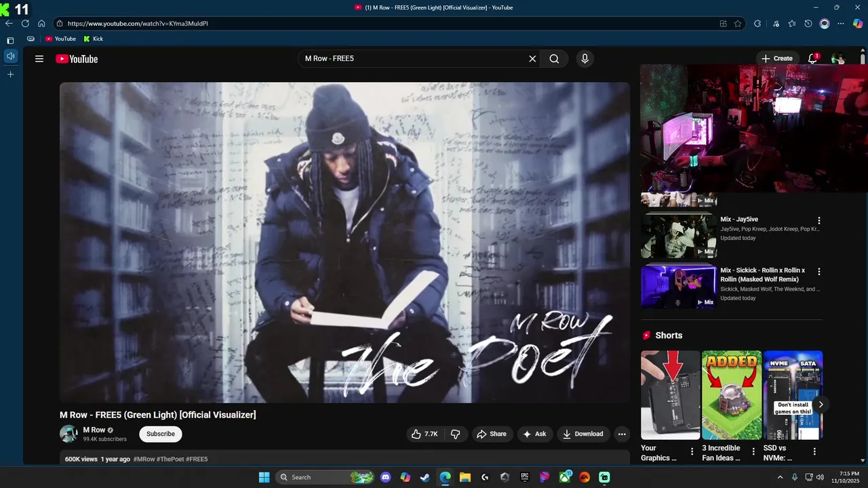Open the account avatar menu

[x=838, y=59]
